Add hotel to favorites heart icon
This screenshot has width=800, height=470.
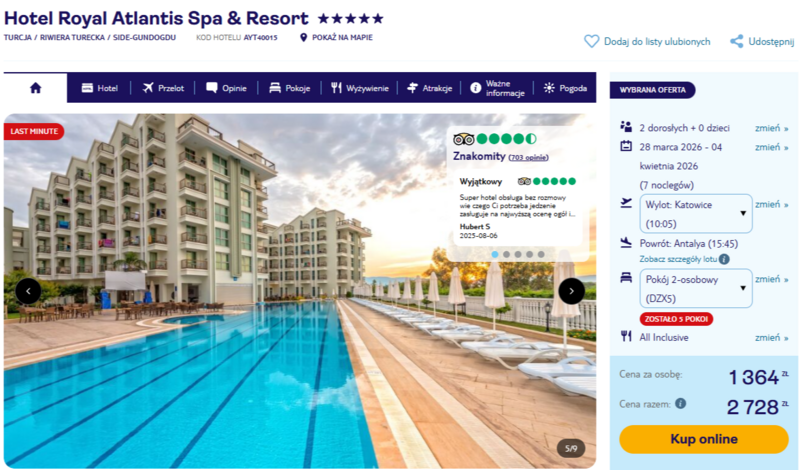[591, 41]
